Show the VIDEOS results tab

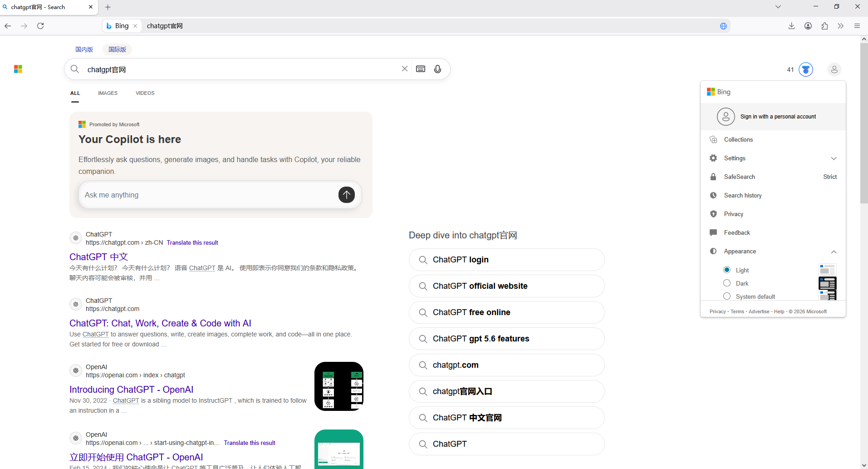(145, 93)
